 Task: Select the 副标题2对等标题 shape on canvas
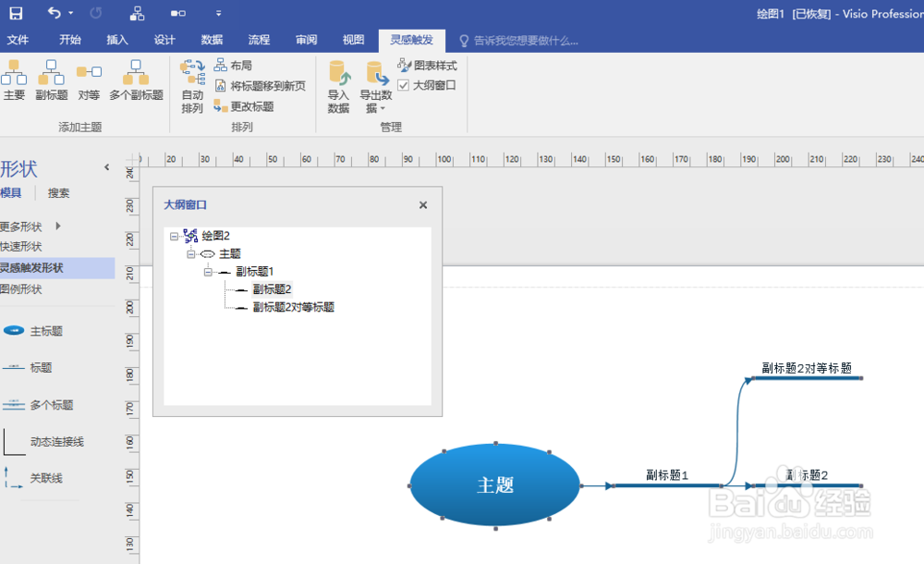807,372
